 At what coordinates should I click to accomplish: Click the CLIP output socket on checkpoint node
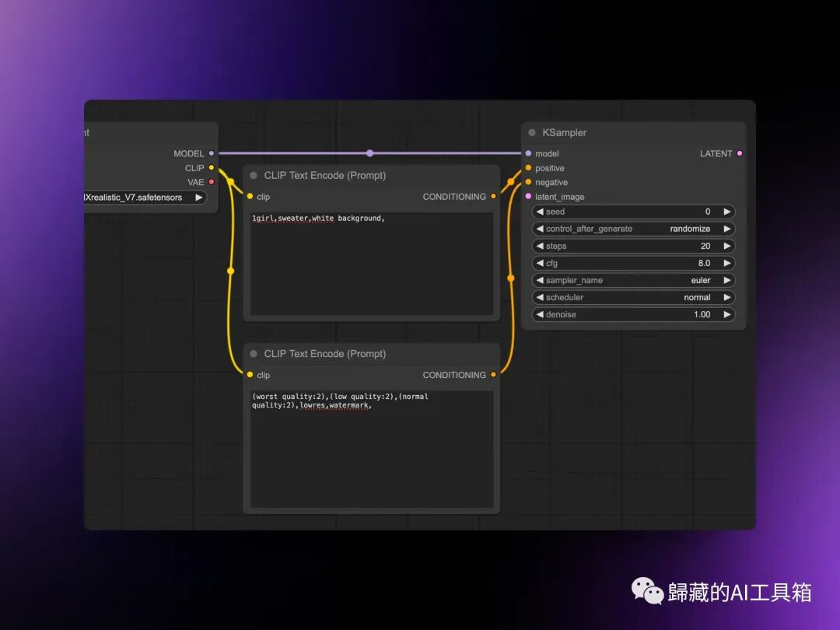pyautogui.click(x=212, y=168)
